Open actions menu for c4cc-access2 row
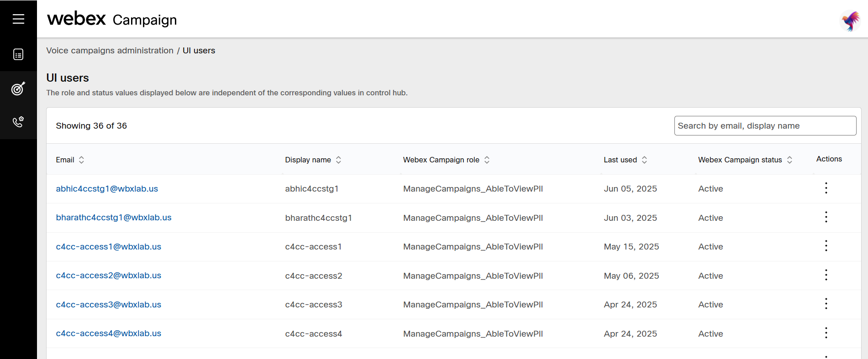Screen dimensions: 868x359 click(x=826, y=275)
